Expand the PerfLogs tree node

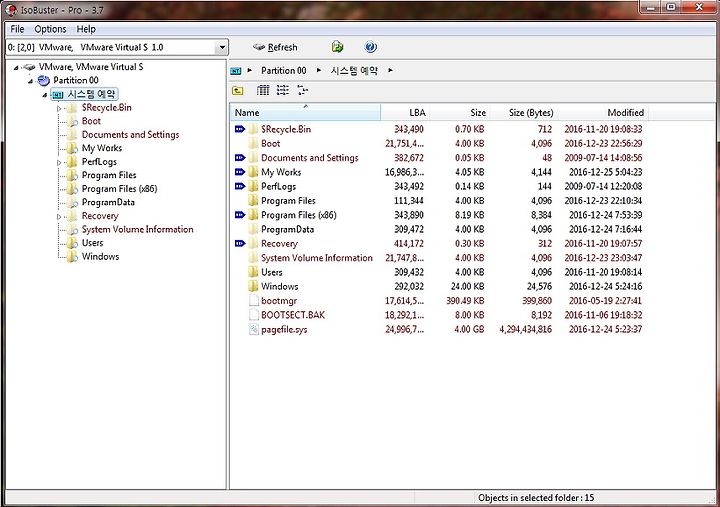point(59,163)
